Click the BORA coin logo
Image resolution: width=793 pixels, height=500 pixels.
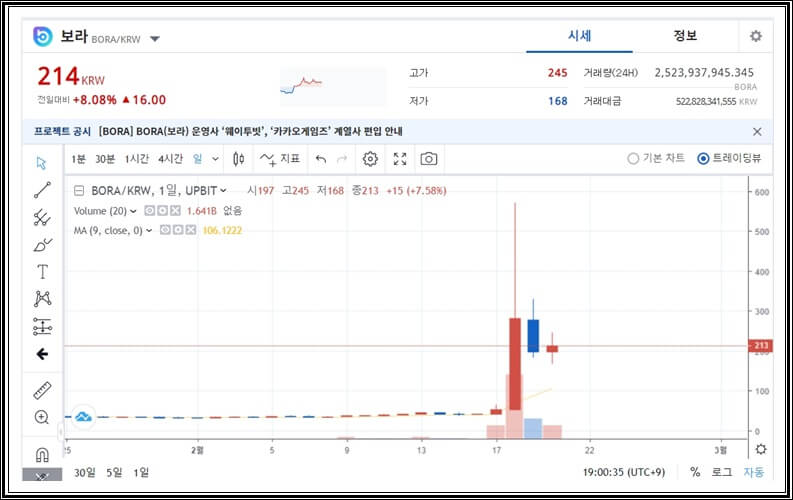tap(42, 36)
